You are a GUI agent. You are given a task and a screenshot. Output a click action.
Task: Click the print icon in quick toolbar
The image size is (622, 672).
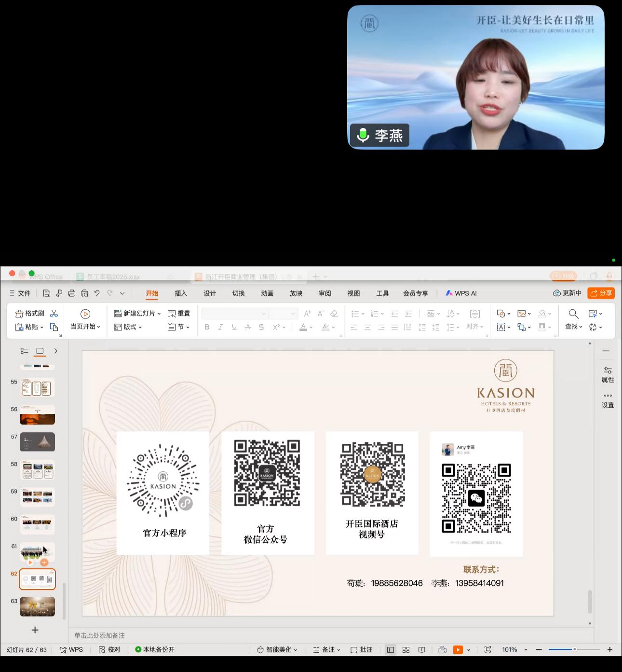coord(72,293)
